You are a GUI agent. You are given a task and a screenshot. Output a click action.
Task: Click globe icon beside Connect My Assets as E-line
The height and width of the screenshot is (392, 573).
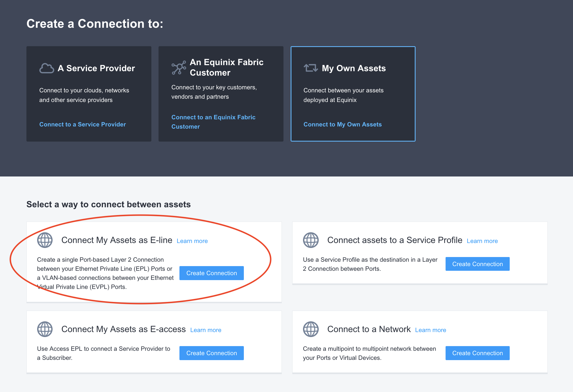[x=45, y=240]
